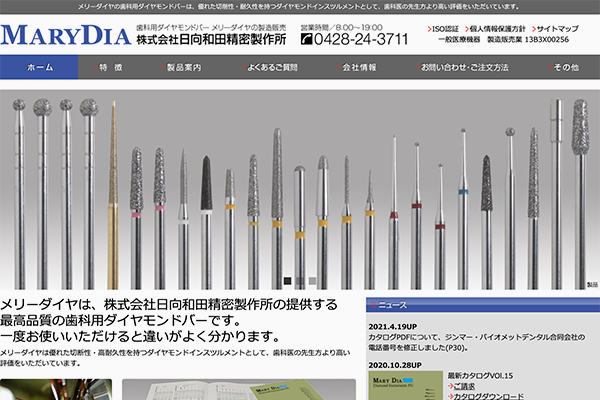The image size is (600, 400).
Task: Click the phone icon beside 0428-24-3711
Action: click(307, 39)
